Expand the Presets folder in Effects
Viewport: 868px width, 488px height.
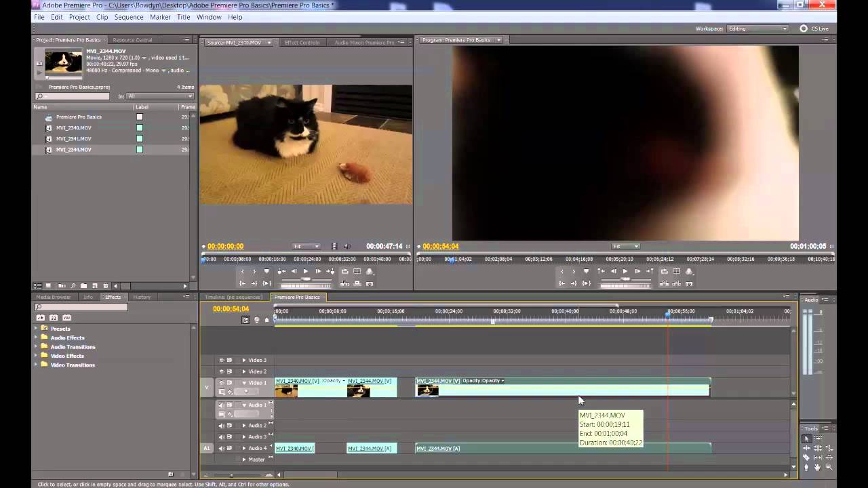click(37, 329)
